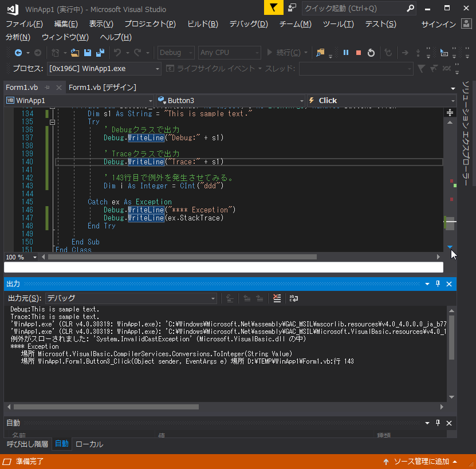Screen dimensions: 476x469
Task: Click ソース管理に追加 in the status bar
Action: coord(421,462)
